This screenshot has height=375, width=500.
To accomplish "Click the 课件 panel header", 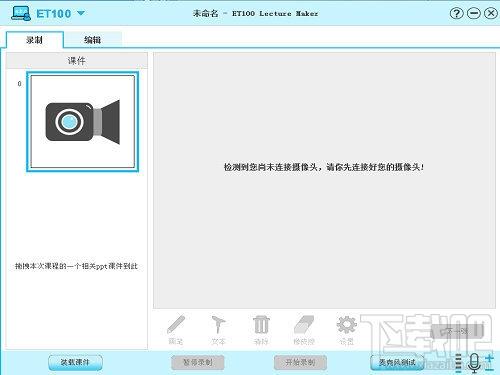I will tap(77, 61).
